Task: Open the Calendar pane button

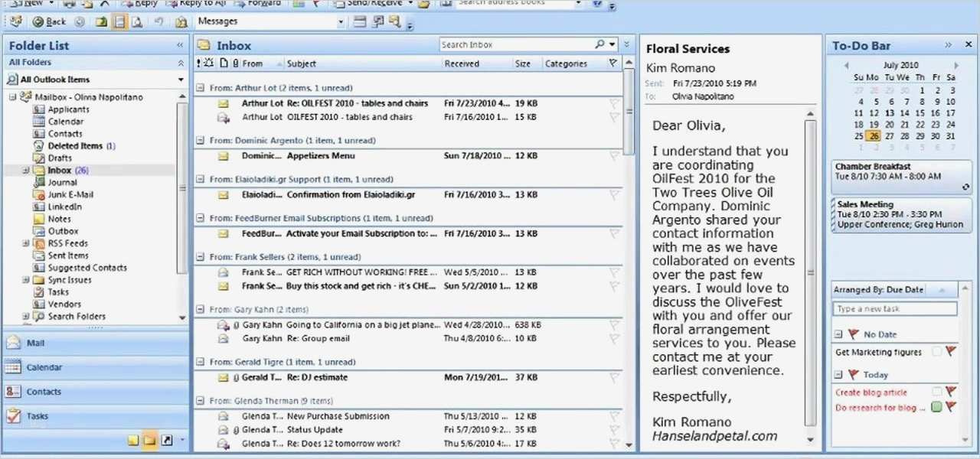Action: [x=96, y=367]
